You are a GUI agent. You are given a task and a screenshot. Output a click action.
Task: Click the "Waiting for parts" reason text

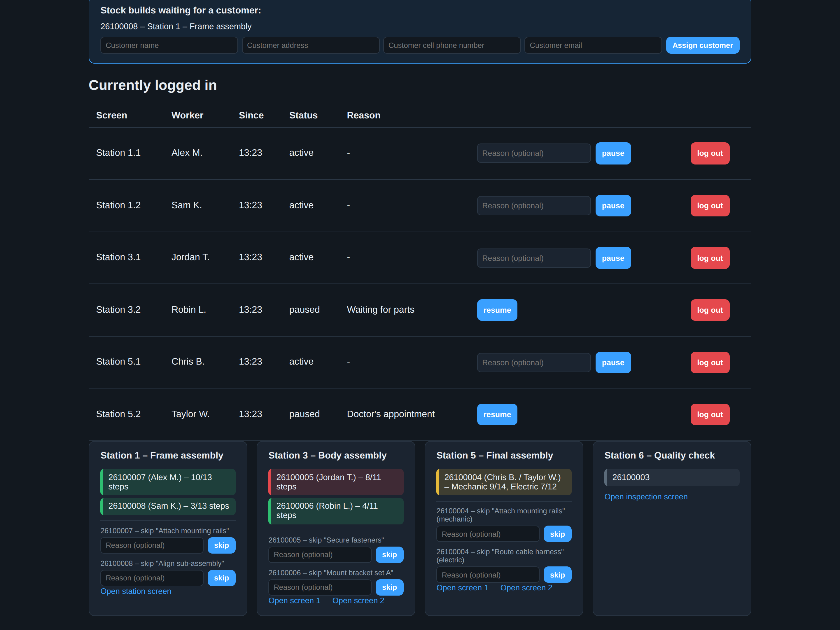381,309
